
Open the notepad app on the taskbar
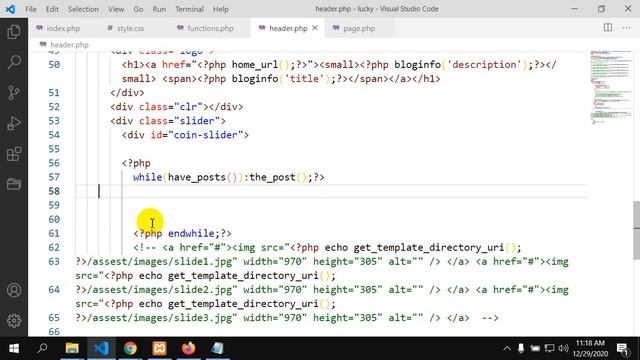[218, 349]
